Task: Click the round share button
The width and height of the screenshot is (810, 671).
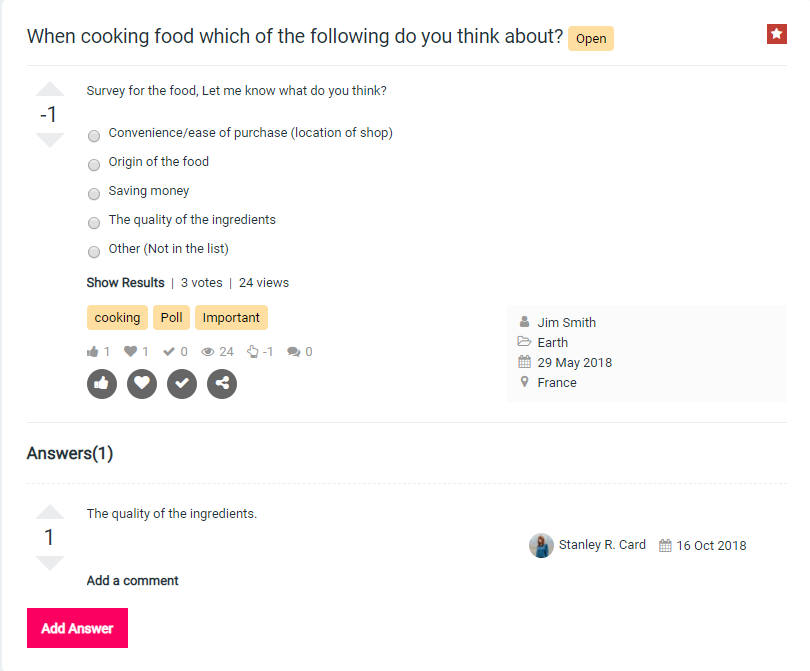Action: pyautogui.click(x=222, y=383)
